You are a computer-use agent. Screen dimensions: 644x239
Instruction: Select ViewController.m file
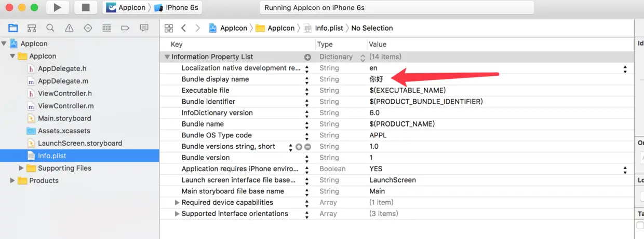[66, 106]
